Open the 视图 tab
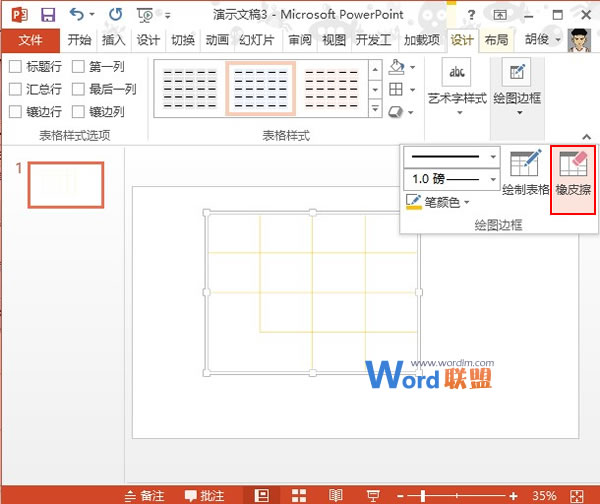600x504 pixels. click(x=334, y=40)
